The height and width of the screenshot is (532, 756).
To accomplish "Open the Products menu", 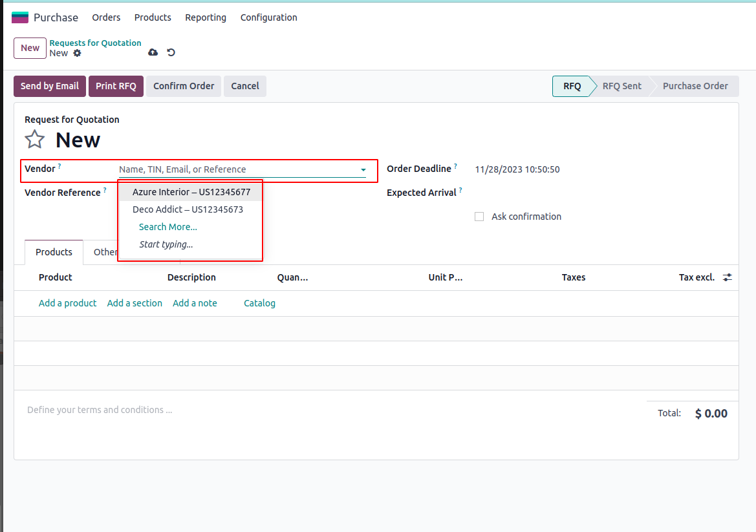I will pyautogui.click(x=153, y=17).
